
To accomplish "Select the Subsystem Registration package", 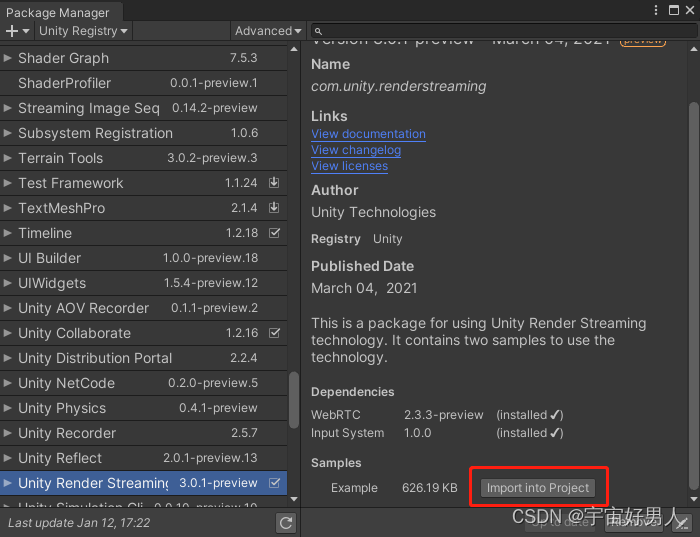I will coord(143,133).
